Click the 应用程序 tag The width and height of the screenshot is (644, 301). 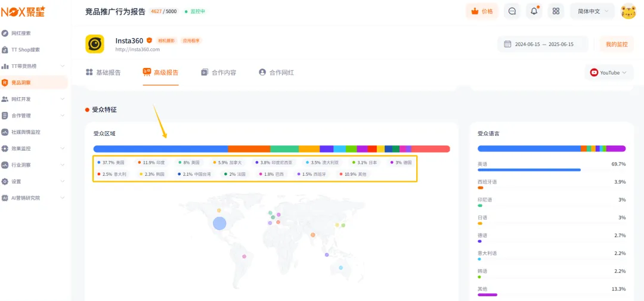click(191, 41)
